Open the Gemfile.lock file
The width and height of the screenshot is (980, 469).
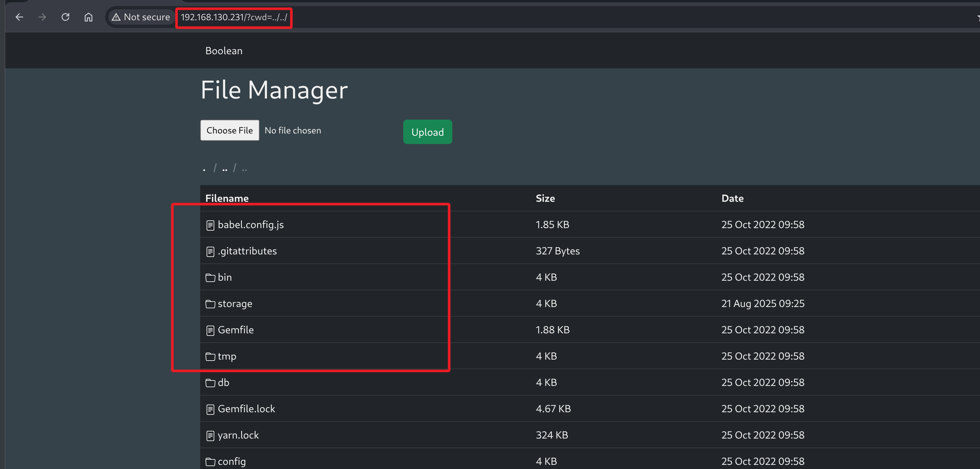coord(246,408)
